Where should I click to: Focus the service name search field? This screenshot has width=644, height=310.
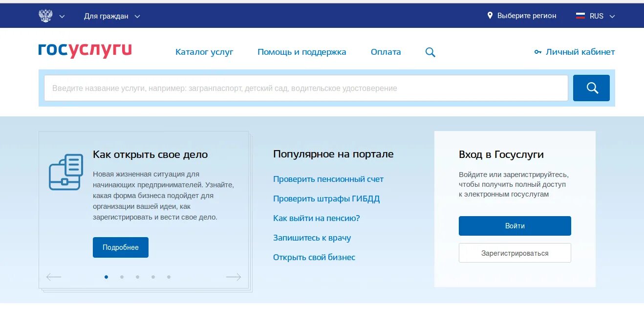click(x=306, y=88)
